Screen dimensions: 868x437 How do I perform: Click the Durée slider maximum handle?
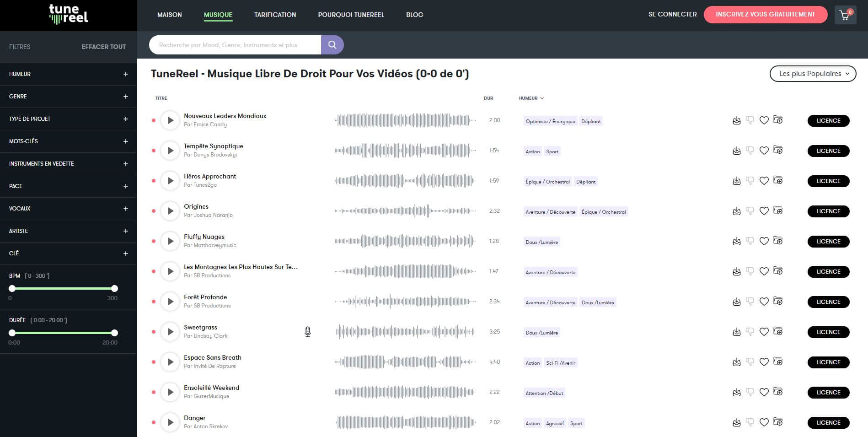[114, 333]
